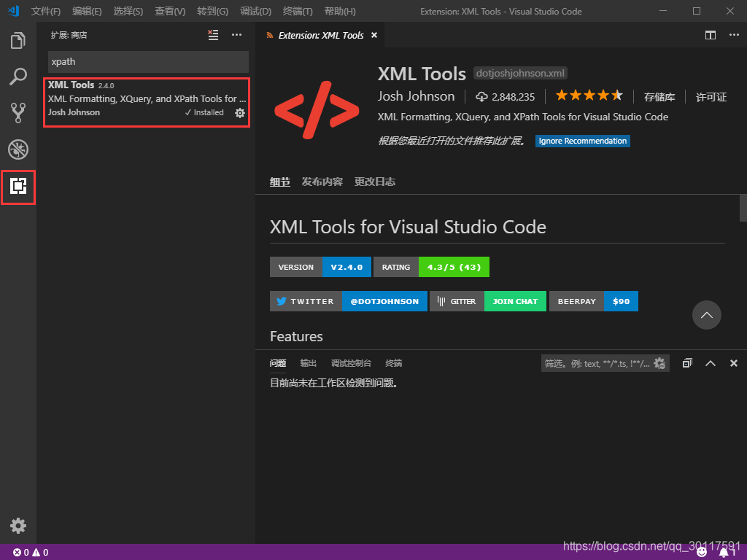Click the problems filter input field
Viewport: 747px width, 560px height.
(598, 363)
